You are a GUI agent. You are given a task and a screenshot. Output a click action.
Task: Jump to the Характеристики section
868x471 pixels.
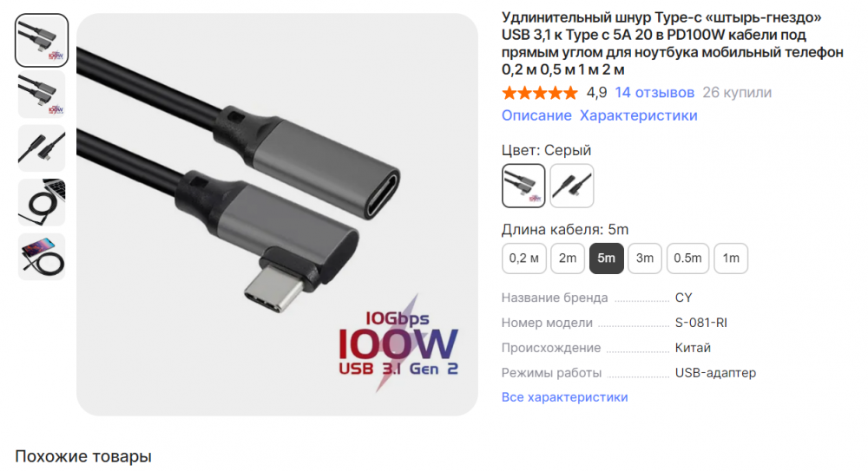tap(638, 115)
